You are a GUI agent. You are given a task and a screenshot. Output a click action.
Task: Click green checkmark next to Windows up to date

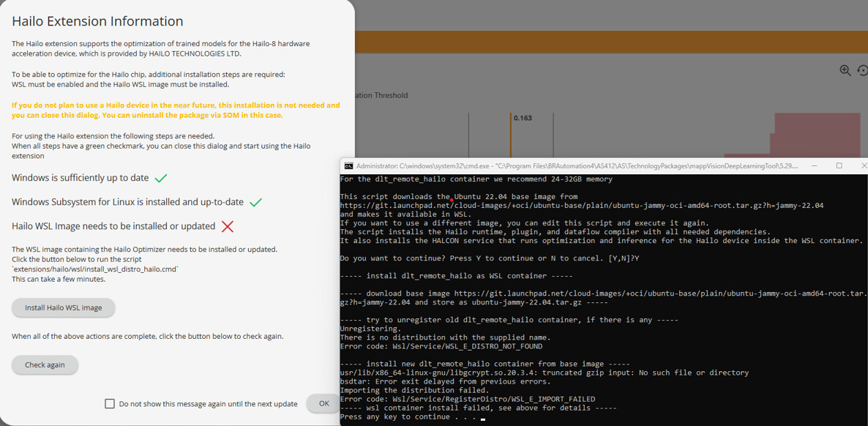tap(161, 179)
